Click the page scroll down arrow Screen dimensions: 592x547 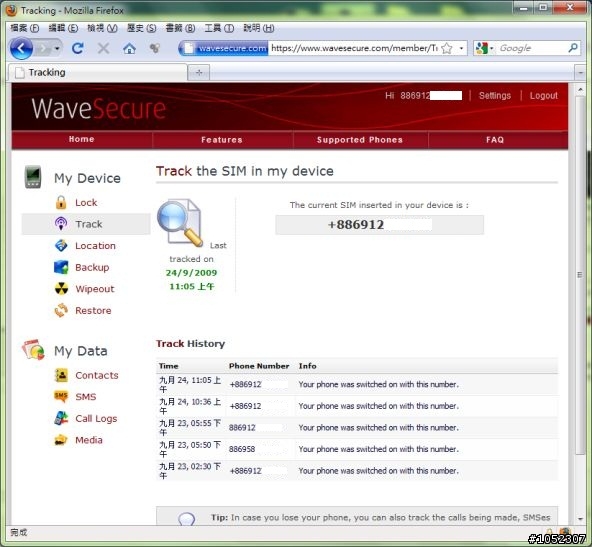(x=580, y=519)
